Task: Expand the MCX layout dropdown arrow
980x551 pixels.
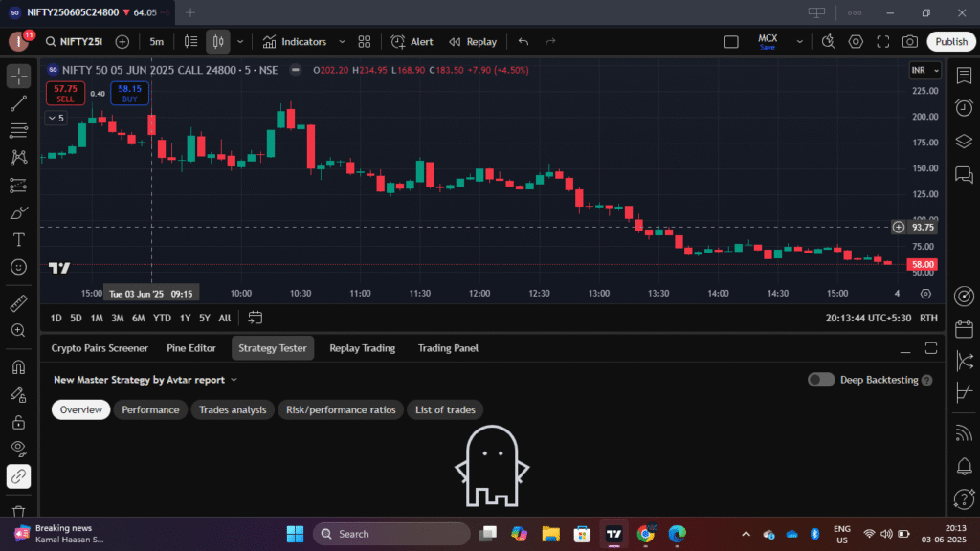Action: point(799,42)
